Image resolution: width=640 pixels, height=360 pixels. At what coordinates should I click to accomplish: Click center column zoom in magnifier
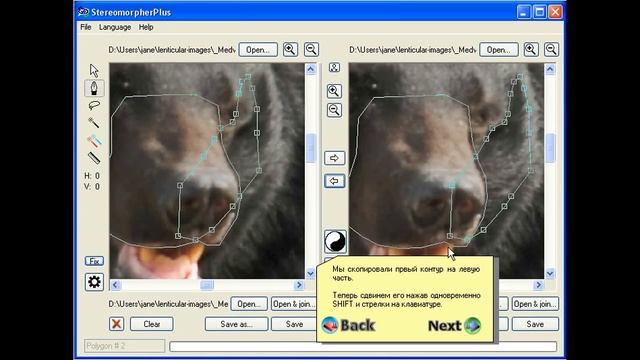click(334, 91)
